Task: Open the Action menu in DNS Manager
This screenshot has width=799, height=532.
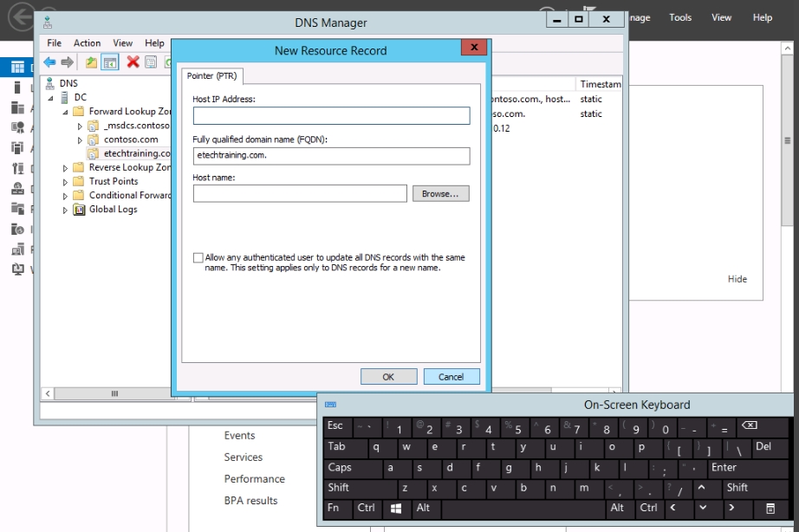Action: click(87, 43)
